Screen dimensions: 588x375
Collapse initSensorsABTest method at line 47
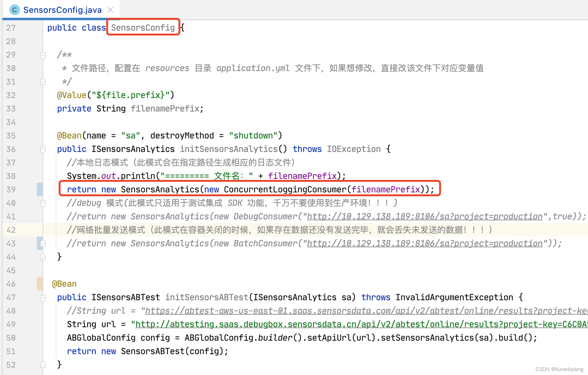coord(43,298)
